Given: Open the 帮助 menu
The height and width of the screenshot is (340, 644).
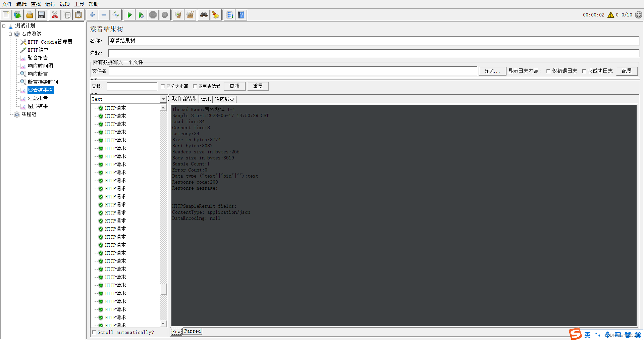Looking at the screenshot, I should click(94, 4).
